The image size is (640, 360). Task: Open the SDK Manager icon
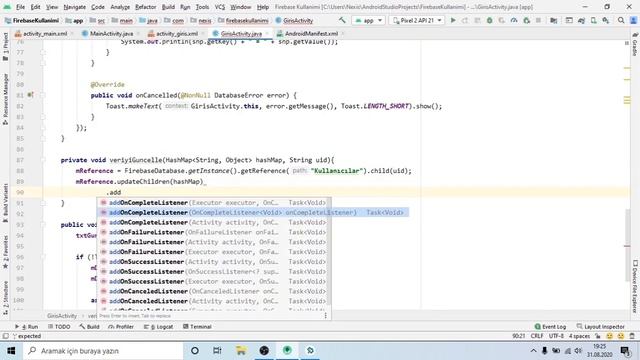[606, 20]
